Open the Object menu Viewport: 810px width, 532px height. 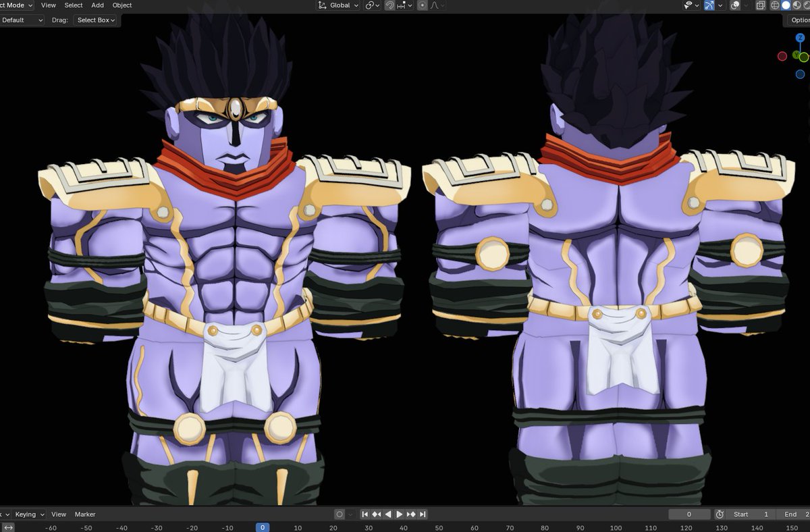122,5
